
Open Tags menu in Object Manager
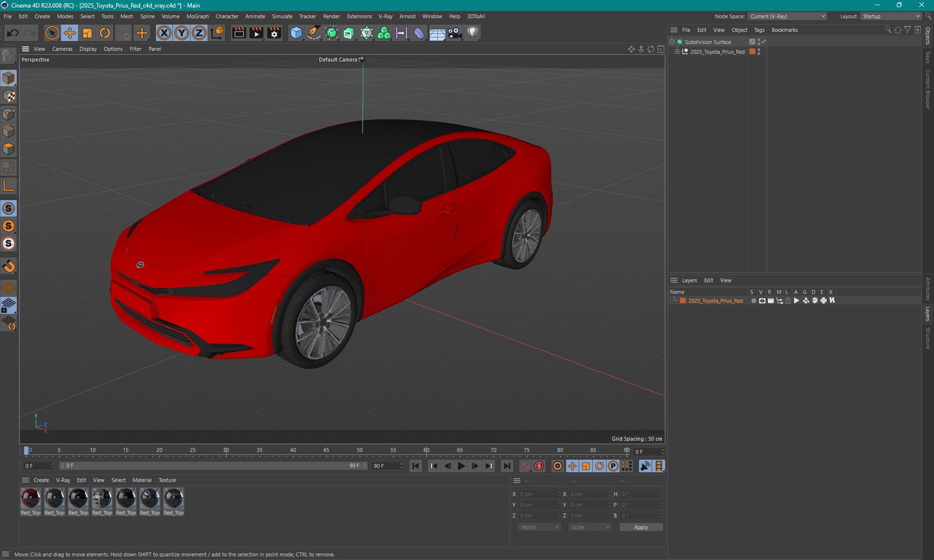point(759,30)
